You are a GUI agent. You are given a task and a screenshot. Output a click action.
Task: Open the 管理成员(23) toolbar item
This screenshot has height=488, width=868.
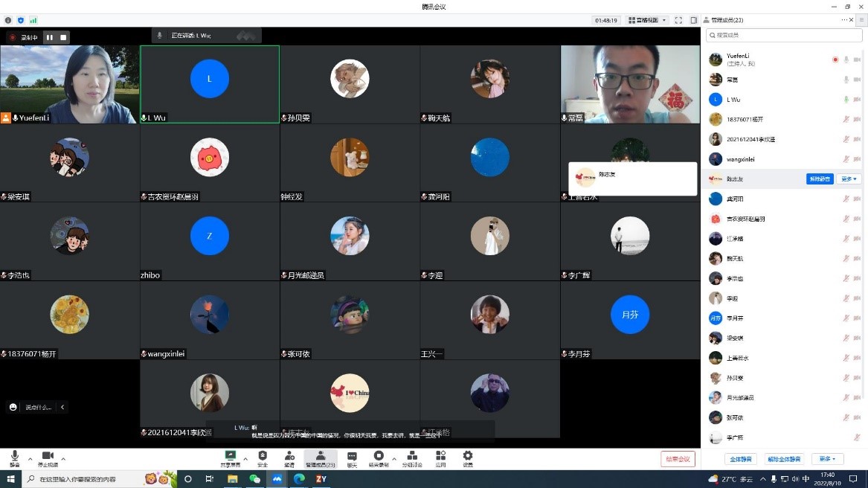(320, 457)
